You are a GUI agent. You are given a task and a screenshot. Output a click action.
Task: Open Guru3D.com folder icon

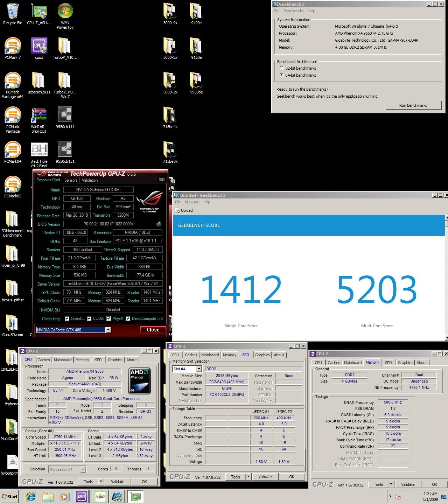(13, 326)
